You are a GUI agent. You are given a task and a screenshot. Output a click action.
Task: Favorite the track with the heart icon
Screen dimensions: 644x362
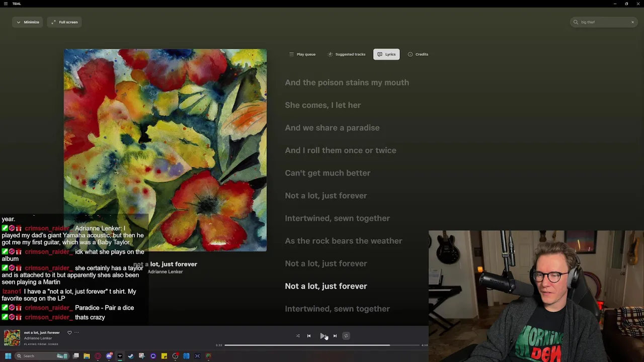(69, 332)
